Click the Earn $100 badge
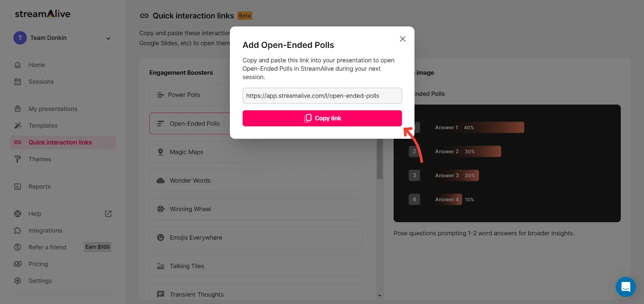Image resolution: width=644 pixels, height=304 pixels. point(97,247)
